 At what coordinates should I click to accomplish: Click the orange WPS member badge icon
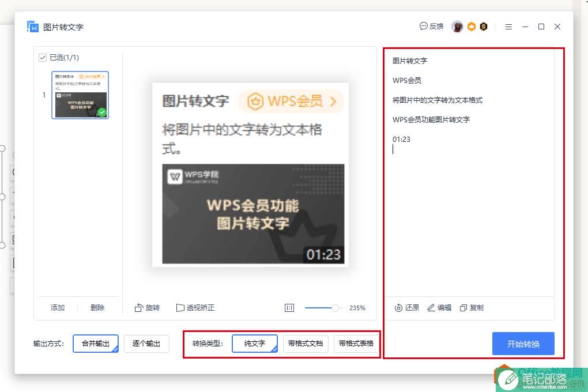point(472,27)
